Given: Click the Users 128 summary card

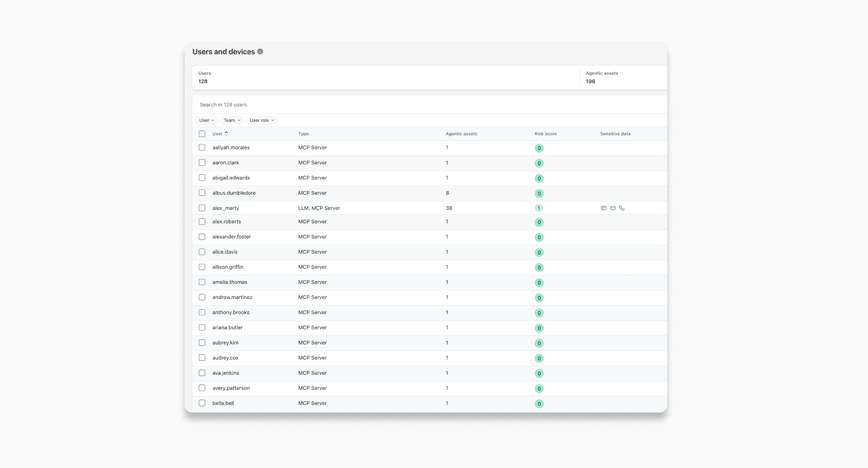Looking at the screenshot, I should [386, 78].
